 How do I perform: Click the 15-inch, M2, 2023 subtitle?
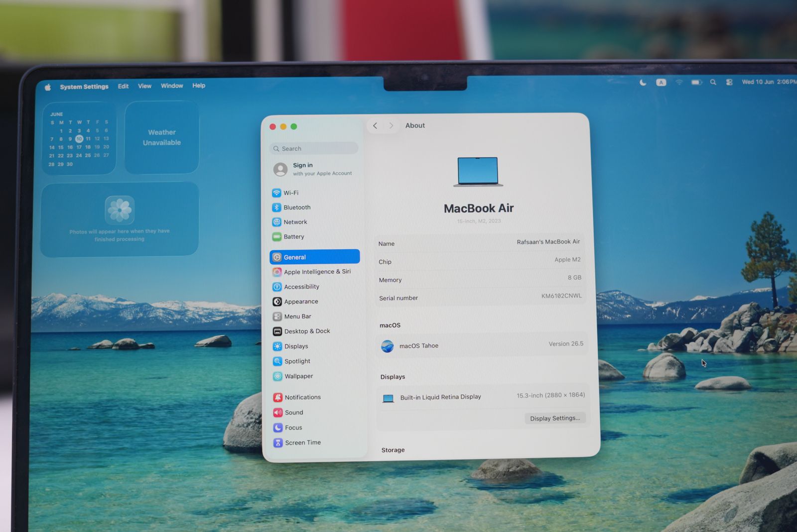click(479, 221)
